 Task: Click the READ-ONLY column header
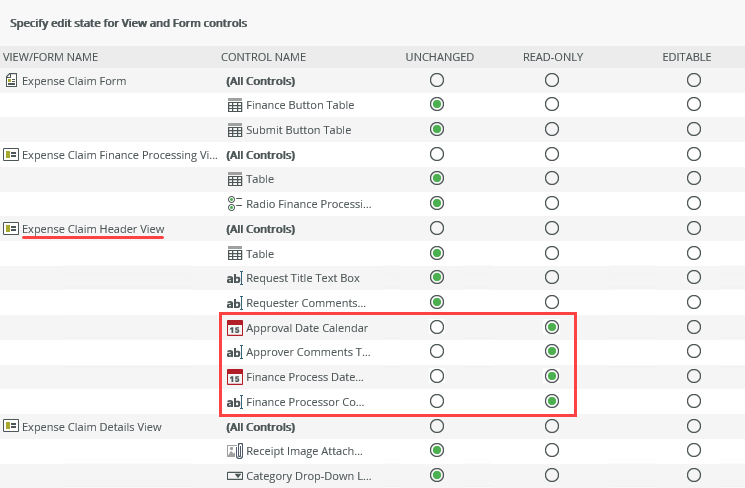(552, 57)
